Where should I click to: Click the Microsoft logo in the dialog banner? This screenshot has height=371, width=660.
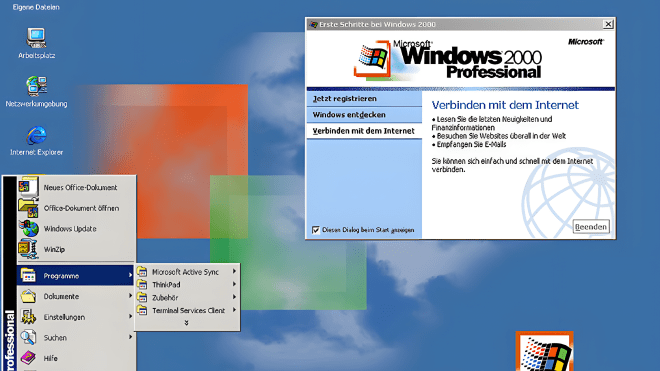pos(586,42)
